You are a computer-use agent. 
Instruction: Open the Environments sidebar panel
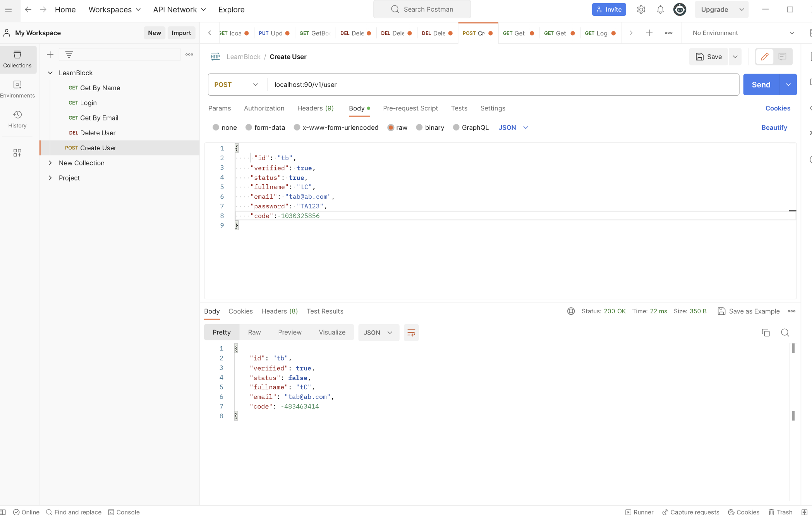pyautogui.click(x=17, y=89)
